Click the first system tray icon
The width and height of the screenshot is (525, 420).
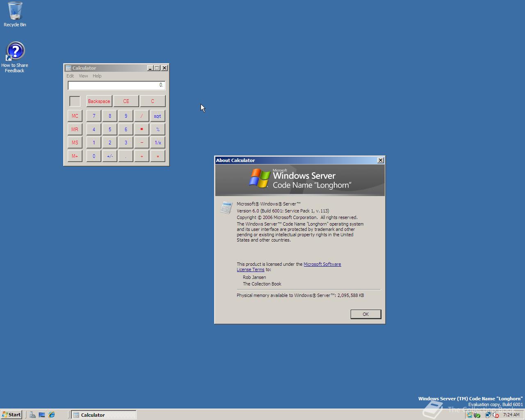coord(470,415)
